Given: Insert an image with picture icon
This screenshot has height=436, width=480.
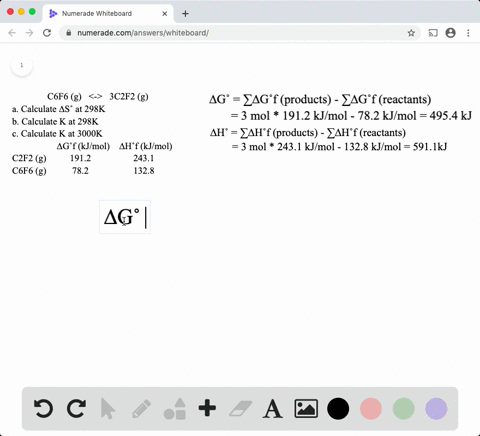Looking at the screenshot, I should 306,408.
